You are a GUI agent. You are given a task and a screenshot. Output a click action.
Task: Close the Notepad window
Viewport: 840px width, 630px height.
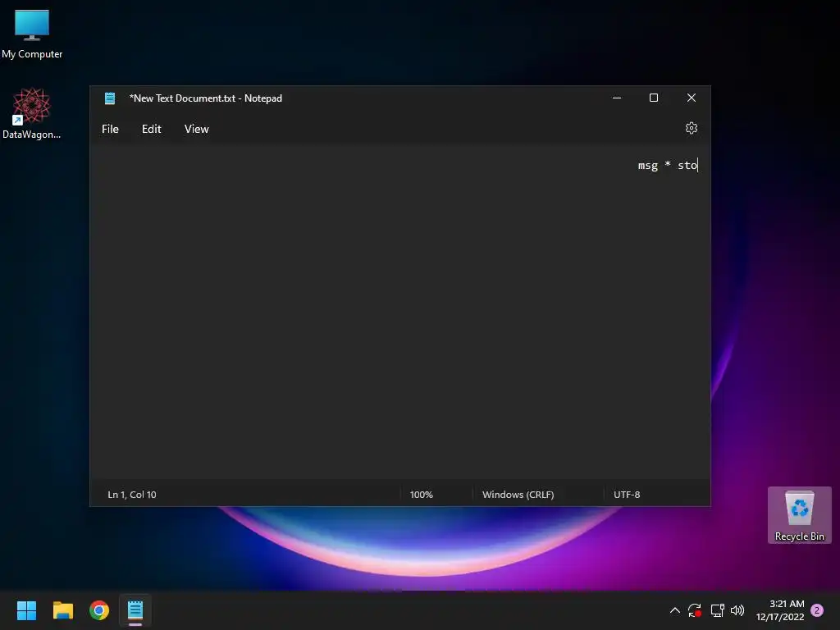point(691,98)
